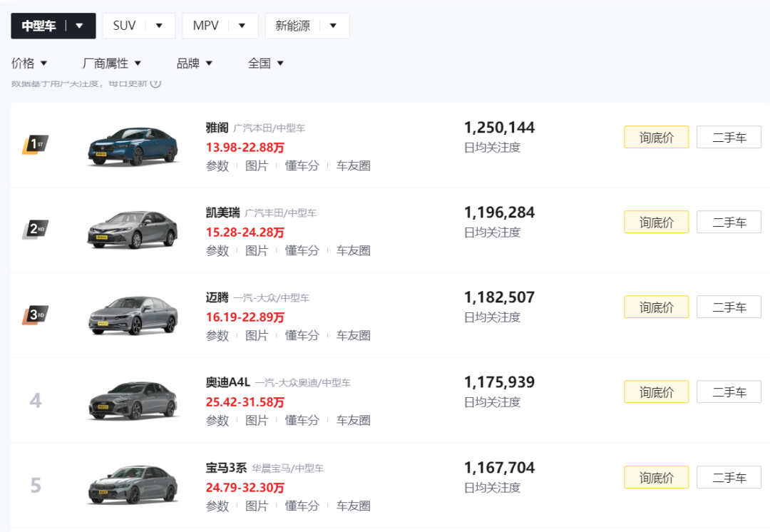Viewport: 770px width, 532px height.
Task: Click 二手车 for 奥迪A4L
Action: click(x=729, y=392)
